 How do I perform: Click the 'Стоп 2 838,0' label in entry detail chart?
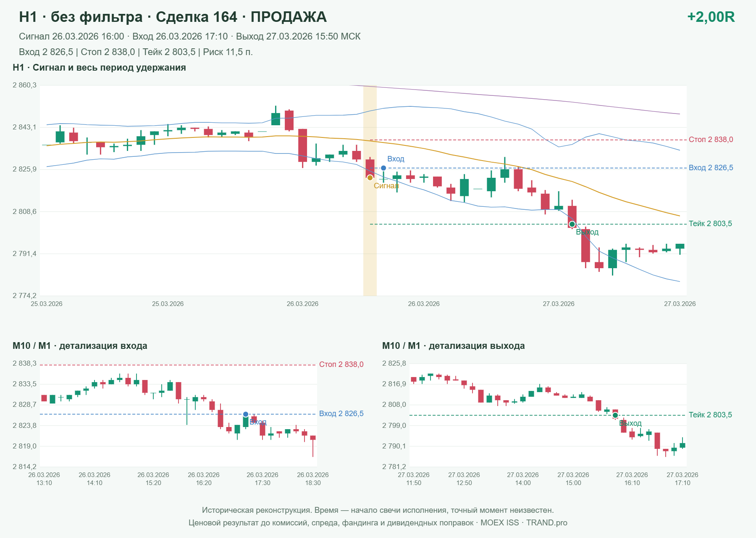point(341,364)
